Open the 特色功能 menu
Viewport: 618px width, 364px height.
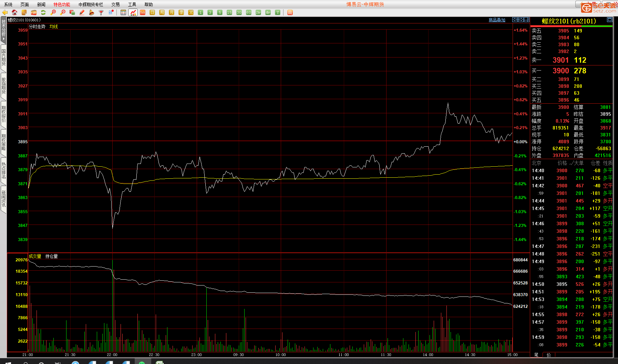point(62,4)
